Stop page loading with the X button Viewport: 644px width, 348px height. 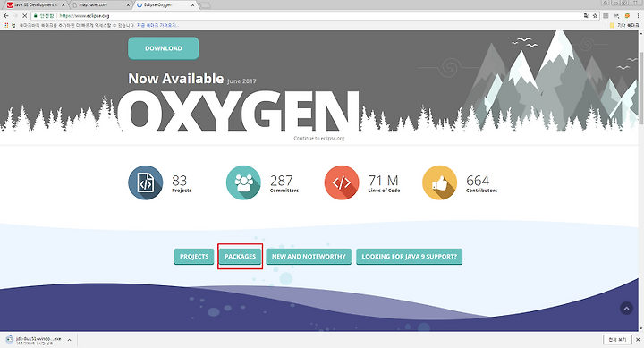point(25,15)
